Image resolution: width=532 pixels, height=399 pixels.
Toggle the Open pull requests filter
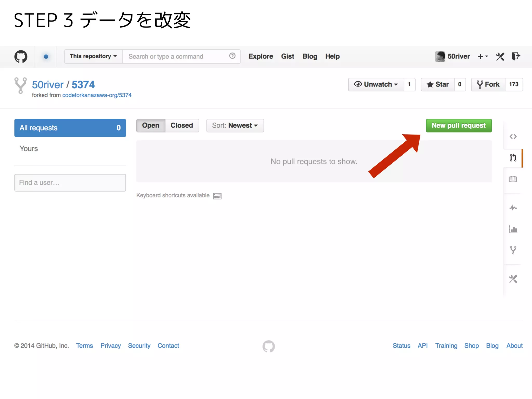pos(151,125)
